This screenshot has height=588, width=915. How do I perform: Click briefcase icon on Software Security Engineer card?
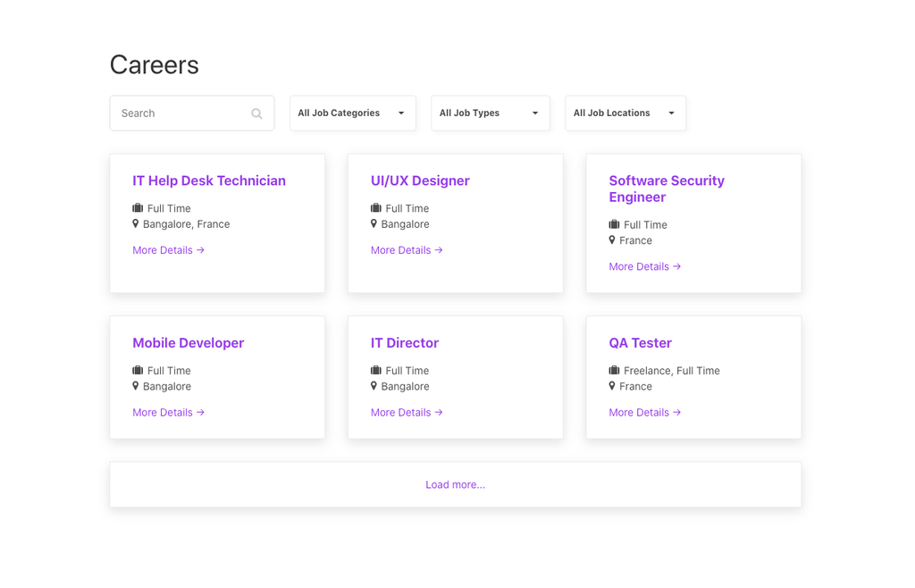(x=614, y=224)
